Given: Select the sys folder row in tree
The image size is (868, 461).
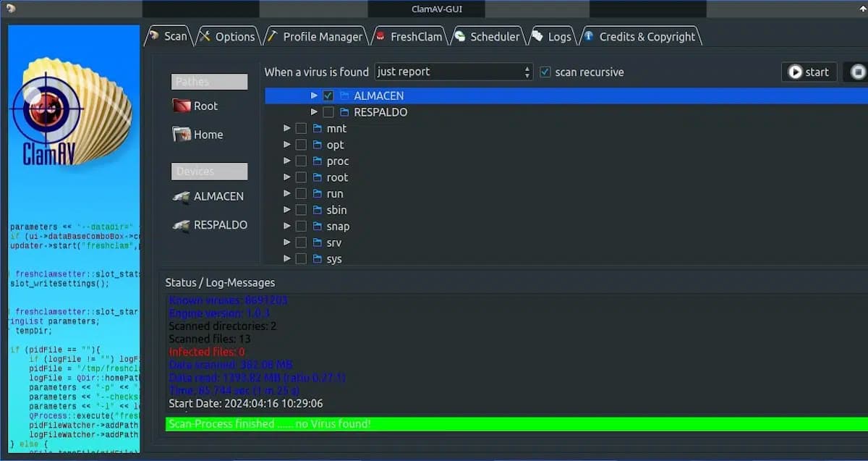Looking at the screenshot, I should point(334,259).
